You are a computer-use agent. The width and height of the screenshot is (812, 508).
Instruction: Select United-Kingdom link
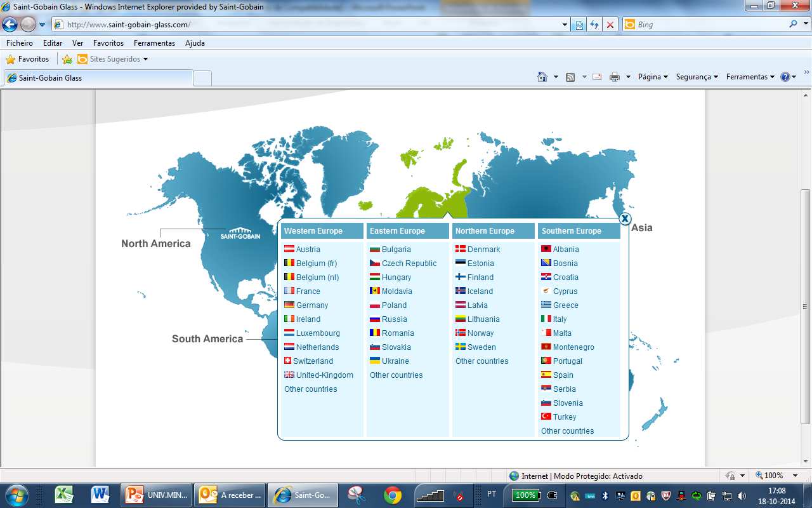[x=325, y=375]
